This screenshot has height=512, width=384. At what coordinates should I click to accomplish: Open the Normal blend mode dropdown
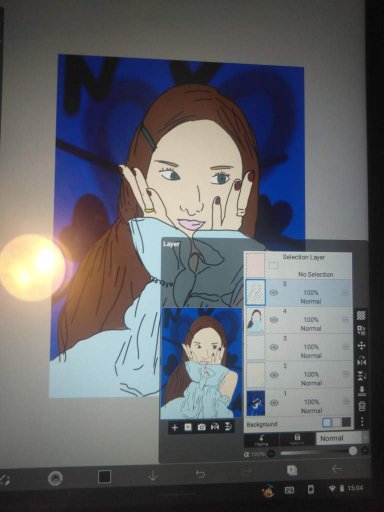[x=339, y=438]
